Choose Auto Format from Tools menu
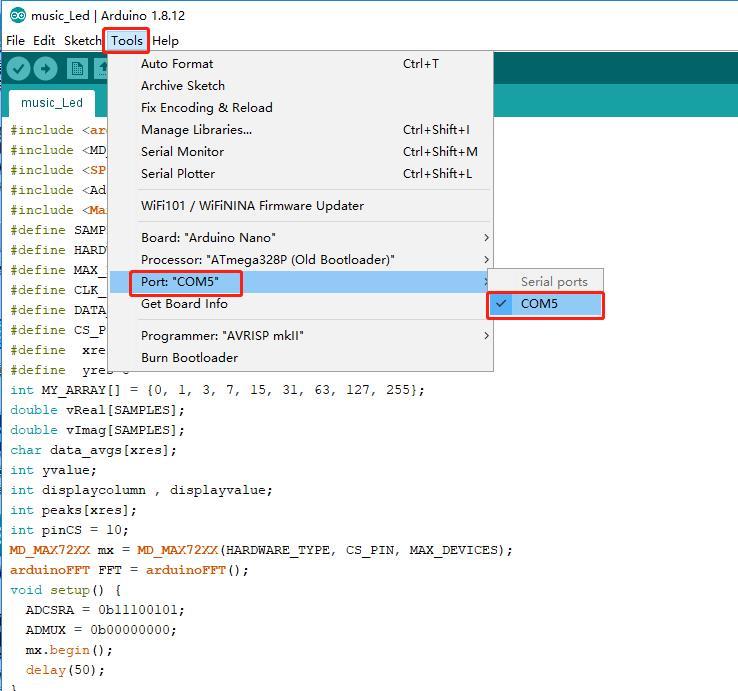Image resolution: width=738 pixels, height=691 pixels. (x=301, y=64)
